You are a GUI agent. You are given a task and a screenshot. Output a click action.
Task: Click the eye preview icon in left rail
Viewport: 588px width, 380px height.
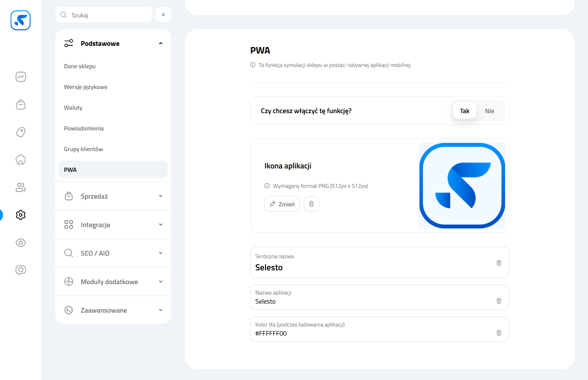pyautogui.click(x=21, y=243)
